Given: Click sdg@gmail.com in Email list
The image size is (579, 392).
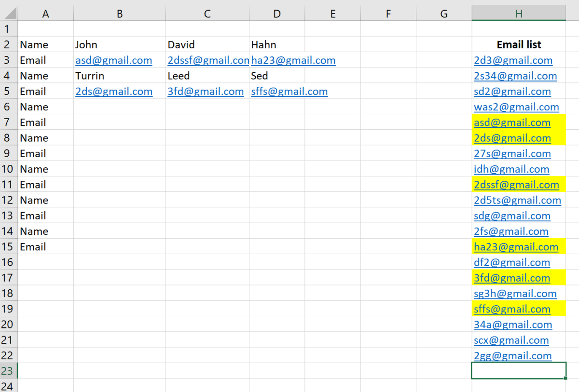Looking at the screenshot, I should (x=512, y=216).
